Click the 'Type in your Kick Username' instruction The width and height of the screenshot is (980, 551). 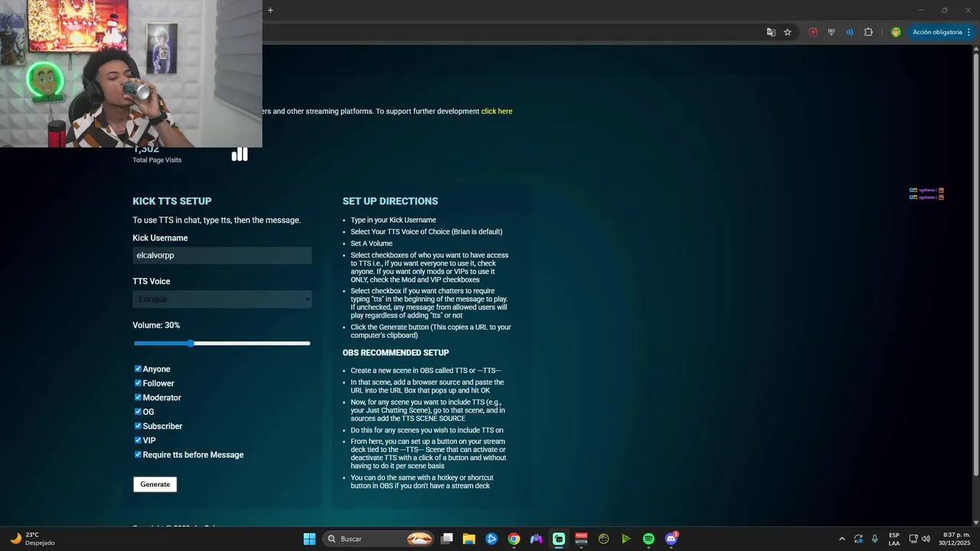click(394, 220)
